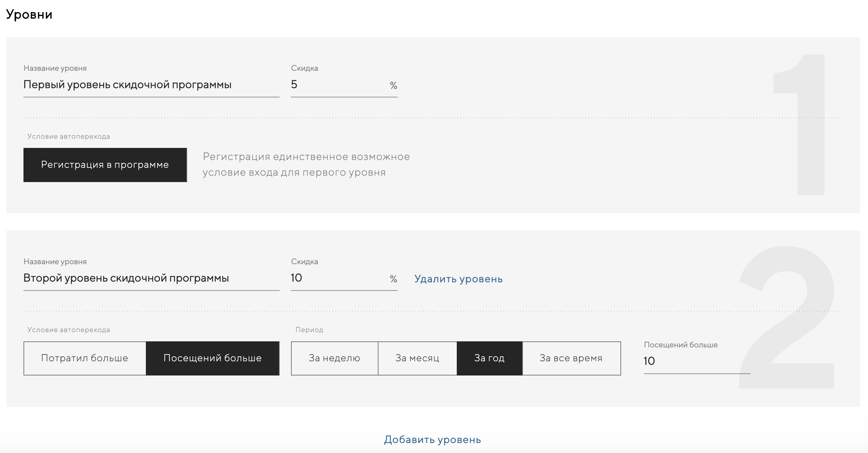This screenshot has width=868, height=453.
Task: Click the percent sign in first level discount
Action: pos(393,85)
